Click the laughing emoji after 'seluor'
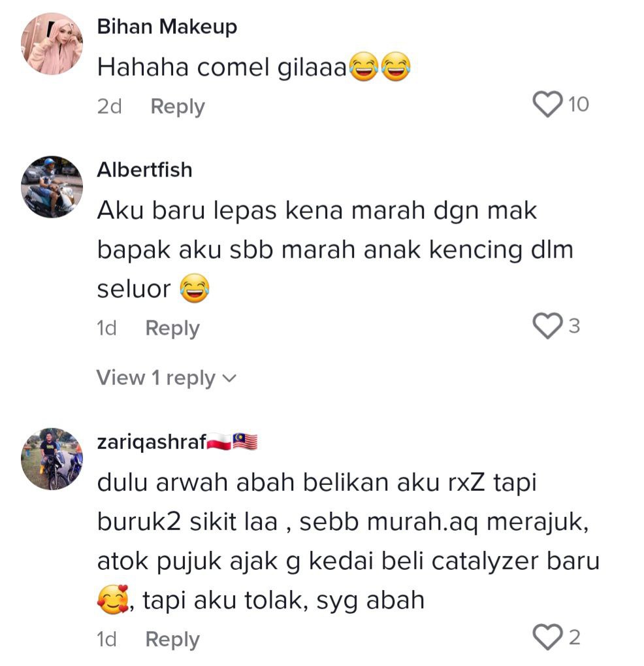 (195, 288)
